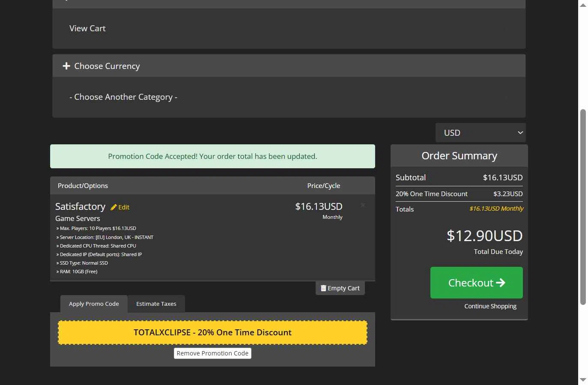
Task: Click the Dedicated CPU Thread: Shared CPU line
Action: [96, 246]
